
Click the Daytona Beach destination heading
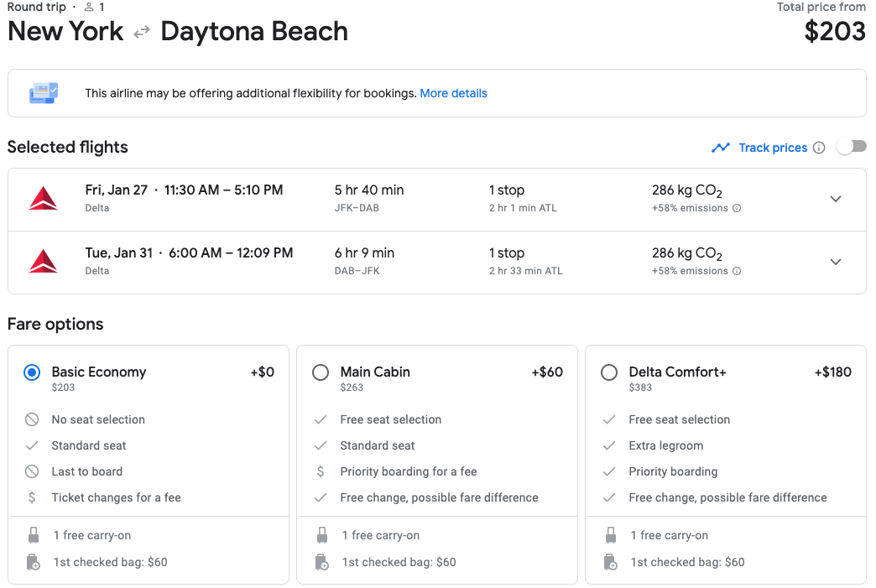tap(254, 31)
